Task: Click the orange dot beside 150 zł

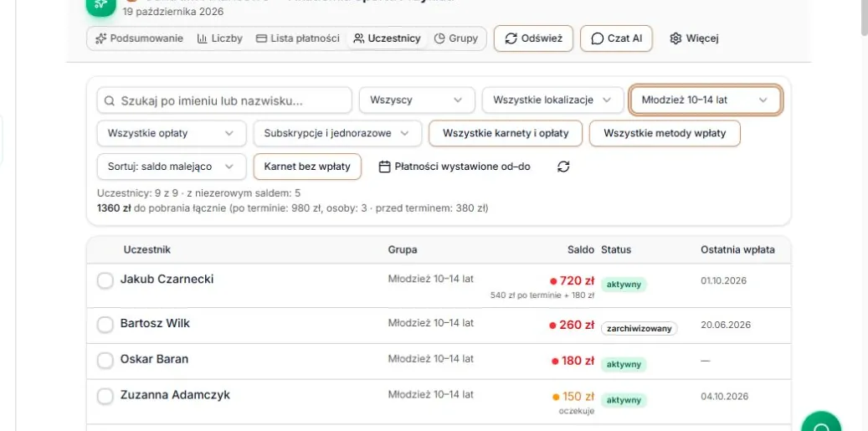Action: tap(555, 397)
